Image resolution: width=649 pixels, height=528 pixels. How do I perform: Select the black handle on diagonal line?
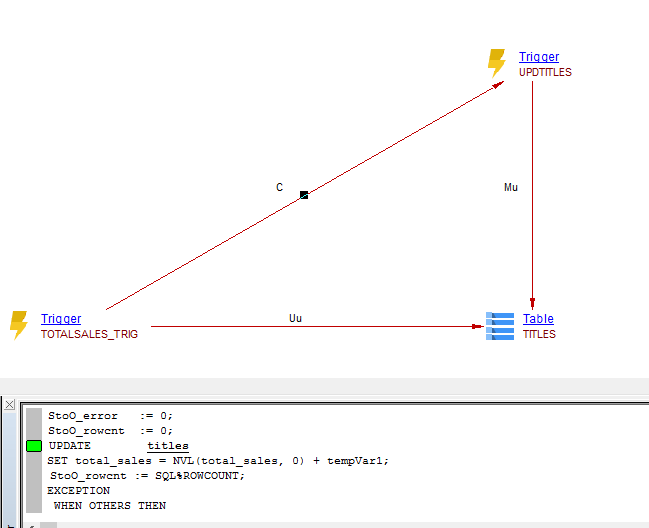(304, 195)
